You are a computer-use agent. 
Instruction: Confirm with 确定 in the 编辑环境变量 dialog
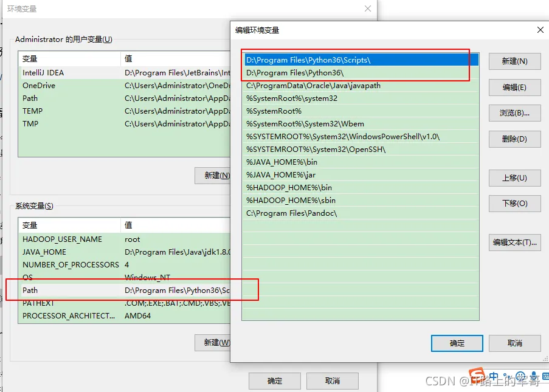click(x=457, y=343)
